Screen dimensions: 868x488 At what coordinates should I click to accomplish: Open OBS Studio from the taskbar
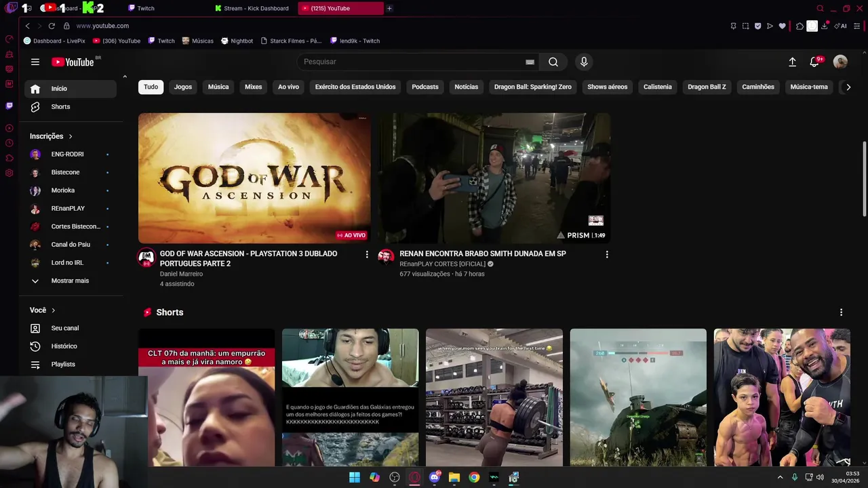point(395,477)
